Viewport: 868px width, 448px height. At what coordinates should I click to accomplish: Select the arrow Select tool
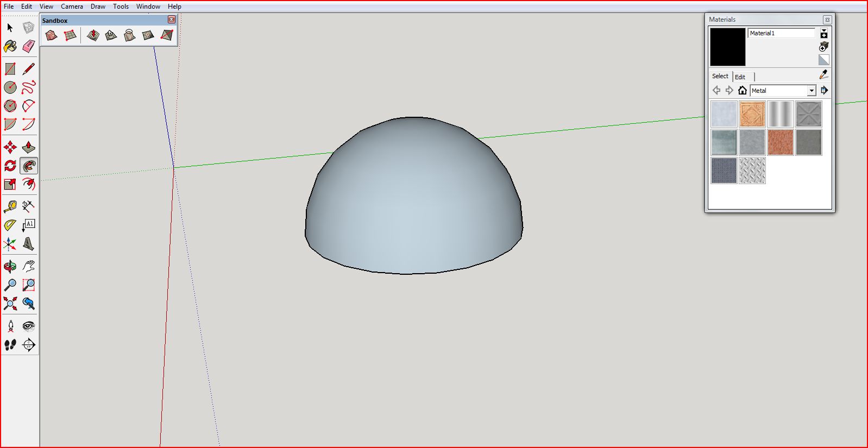tap(10, 28)
